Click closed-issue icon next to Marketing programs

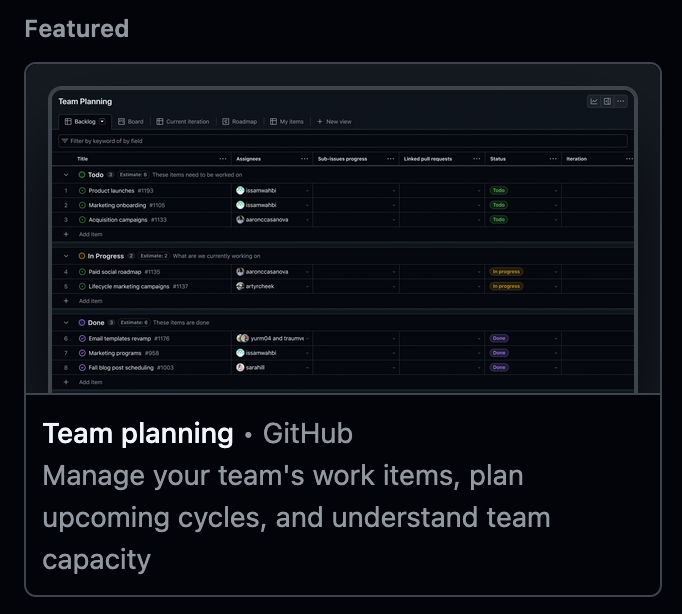[82, 353]
